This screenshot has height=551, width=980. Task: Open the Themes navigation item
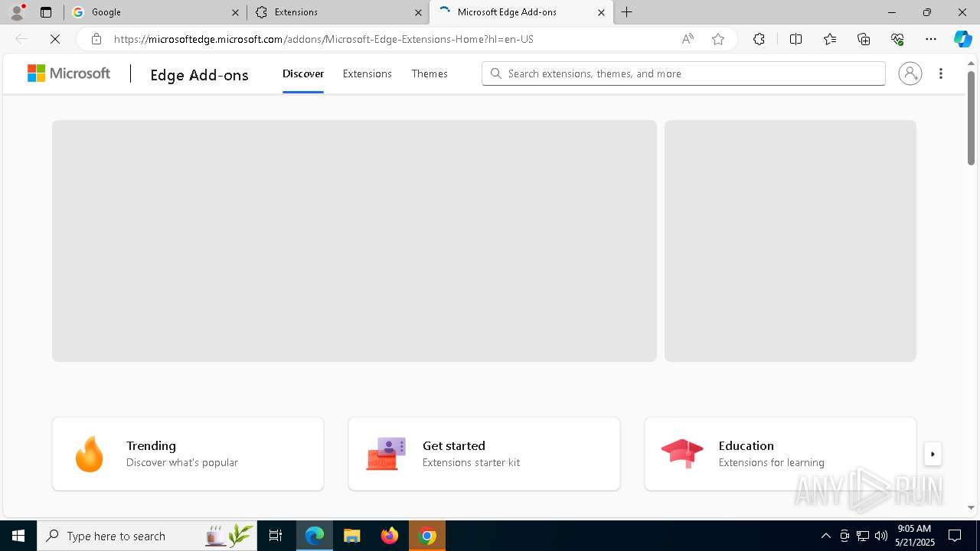click(x=430, y=73)
